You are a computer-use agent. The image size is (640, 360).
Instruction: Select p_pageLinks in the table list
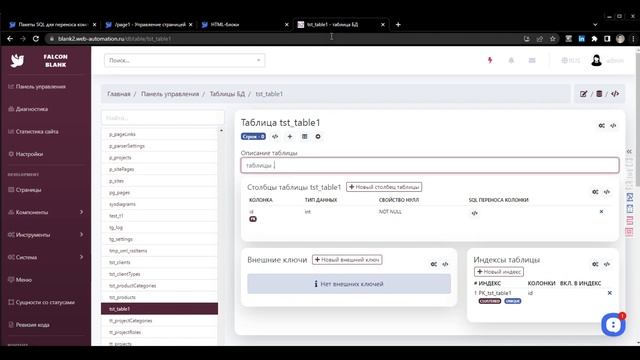[159, 134]
